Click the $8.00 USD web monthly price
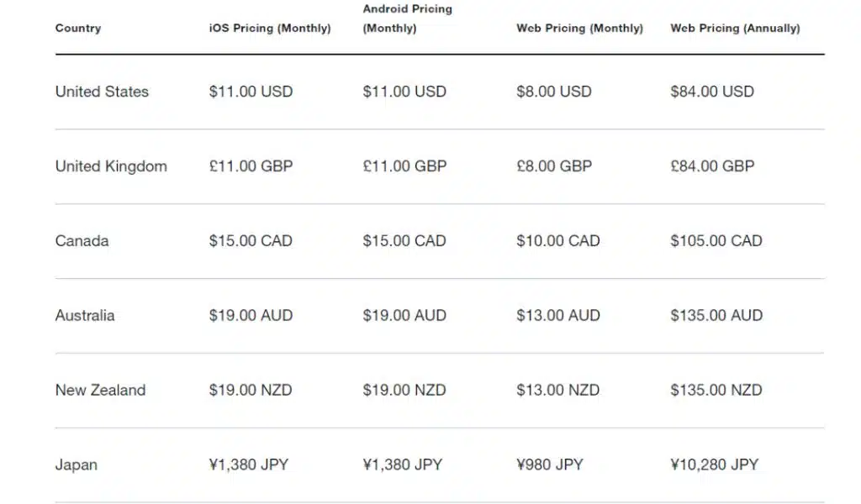 (554, 92)
